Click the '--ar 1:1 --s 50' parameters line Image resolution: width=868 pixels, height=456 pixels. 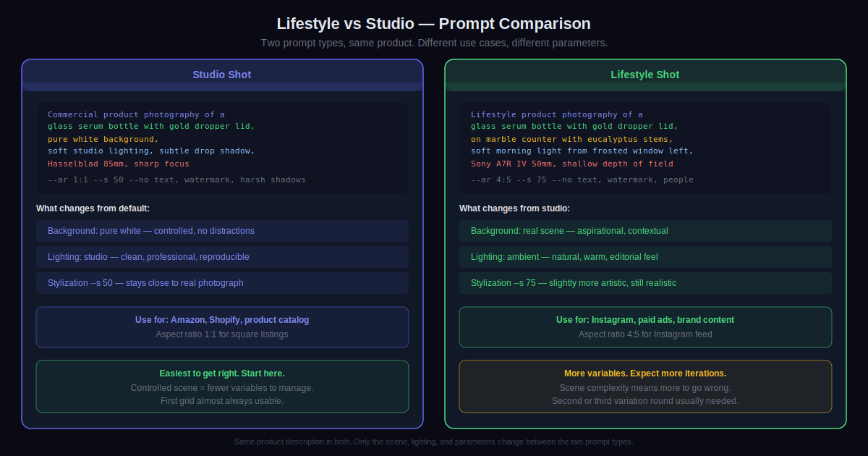coord(176,180)
